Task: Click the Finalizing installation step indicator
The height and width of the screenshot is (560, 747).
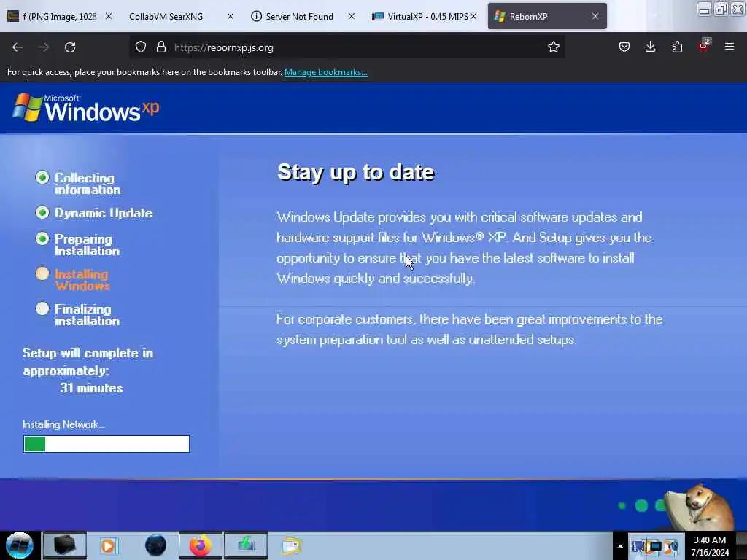Action: click(42, 308)
